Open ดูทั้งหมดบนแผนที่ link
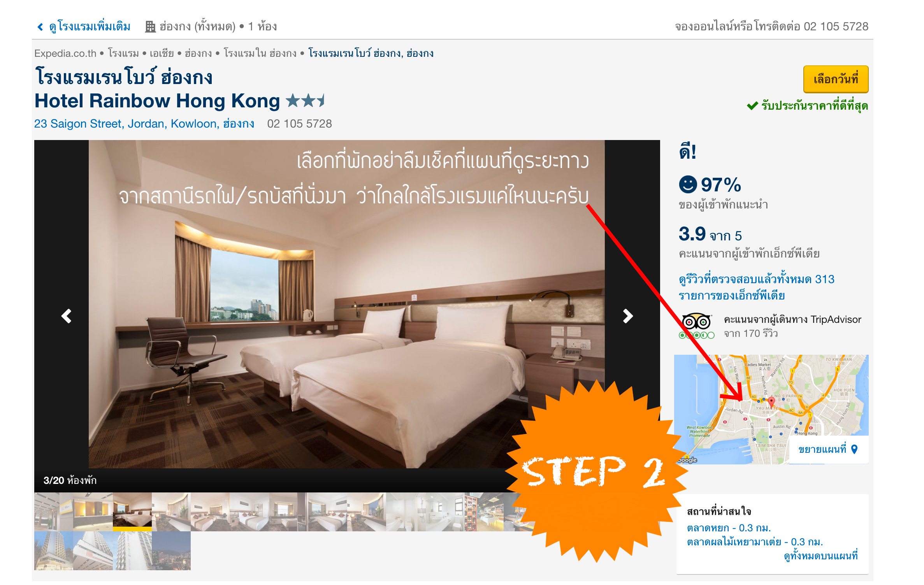This screenshot has height=585, width=924. (820, 555)
